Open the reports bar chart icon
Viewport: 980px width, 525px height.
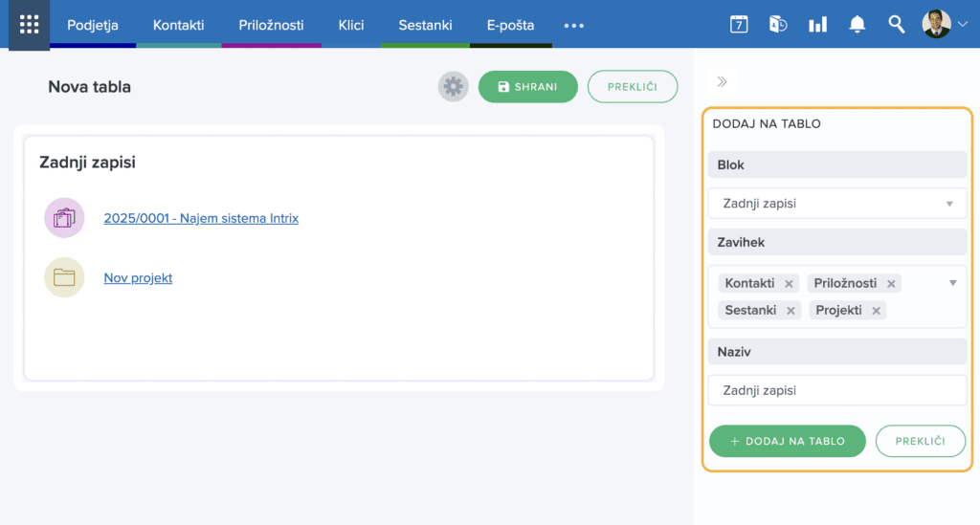817,25
